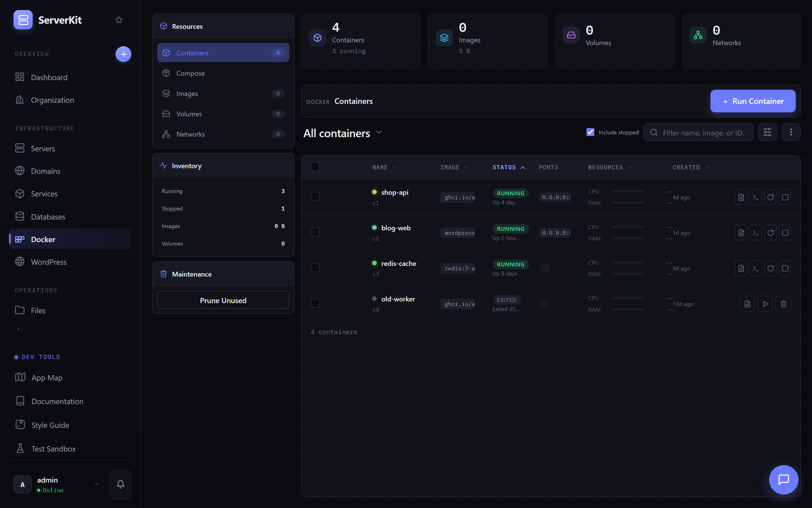Open the Files sidebar item
Screen dimensions: 812x508
pos(70,310)
